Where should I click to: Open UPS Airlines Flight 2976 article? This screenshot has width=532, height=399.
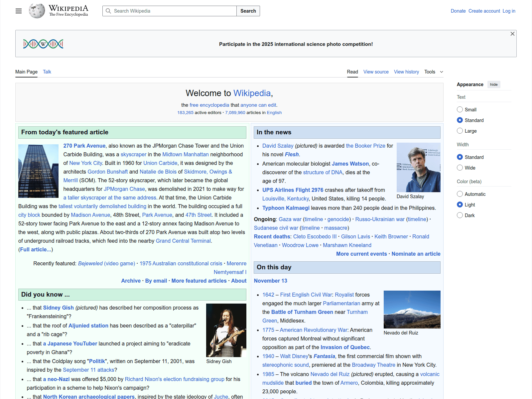293,190
